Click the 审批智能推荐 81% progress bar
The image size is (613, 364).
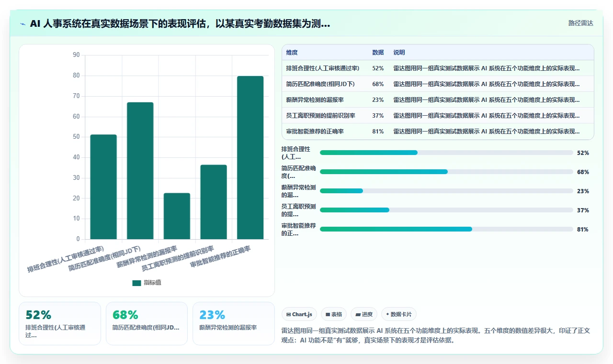click(446, 229)
